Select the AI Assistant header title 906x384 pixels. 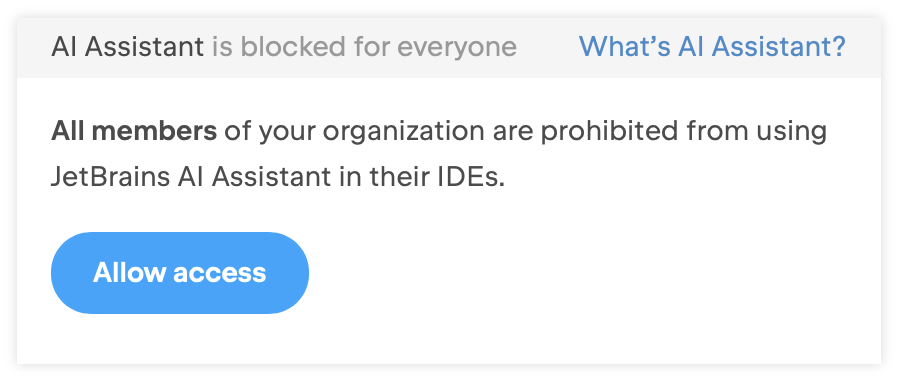(127, 47)
